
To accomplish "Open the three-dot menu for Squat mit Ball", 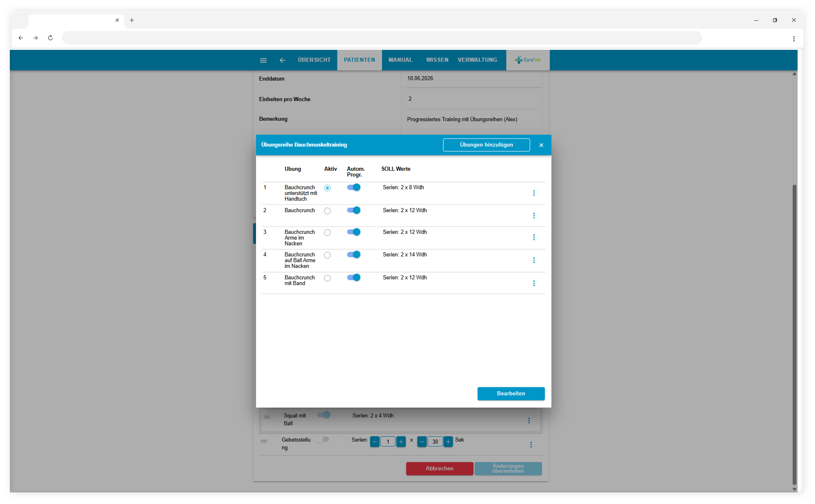I will click(x=529, y=420).
